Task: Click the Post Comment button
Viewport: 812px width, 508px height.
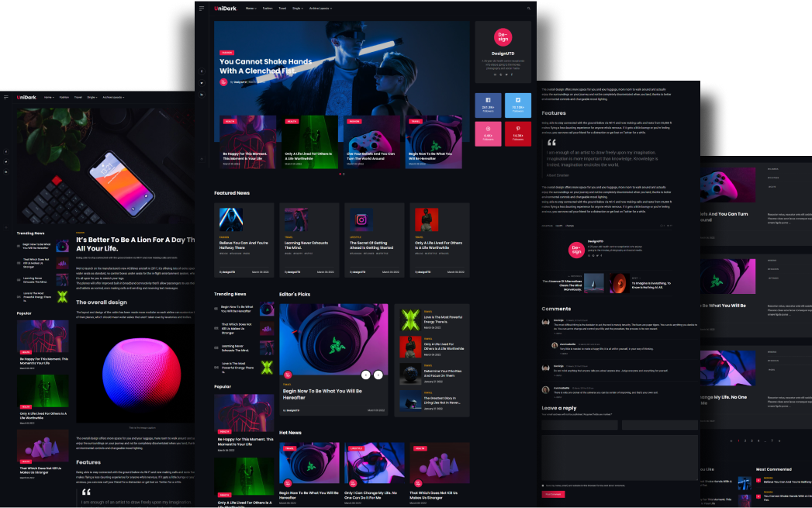Action: point(553,494)
